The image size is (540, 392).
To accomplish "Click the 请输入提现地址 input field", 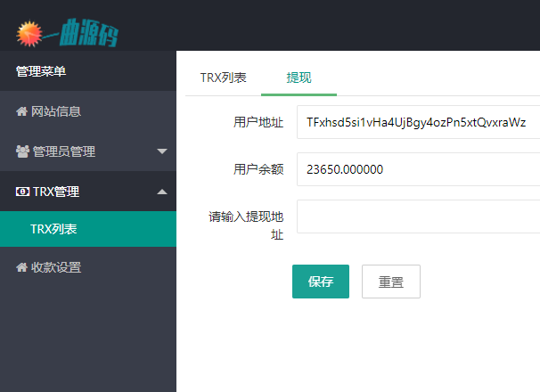I will point(419,216).
